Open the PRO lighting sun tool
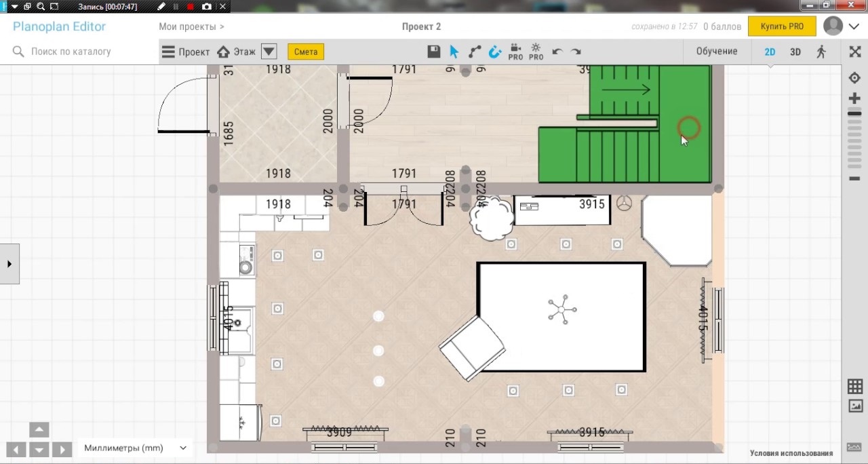868x464 pixels. tap(536, 52)
